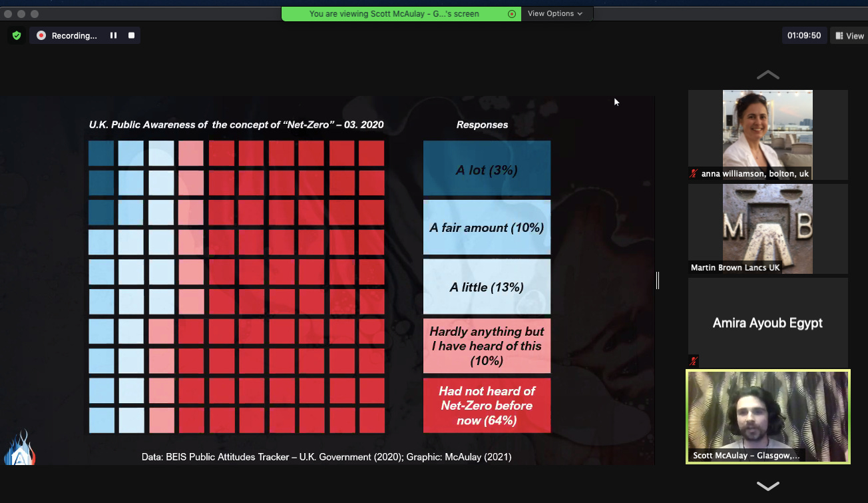Click the meeting timer showing 01:09:50

[803, 36]
